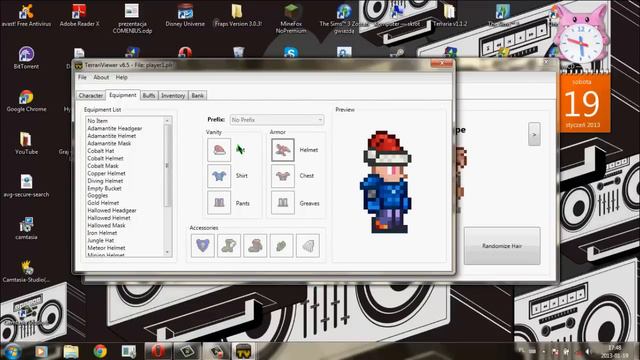Select "Diving Helmet" in the list
This screenshot has height=360, width=640.
coord(105,180)
